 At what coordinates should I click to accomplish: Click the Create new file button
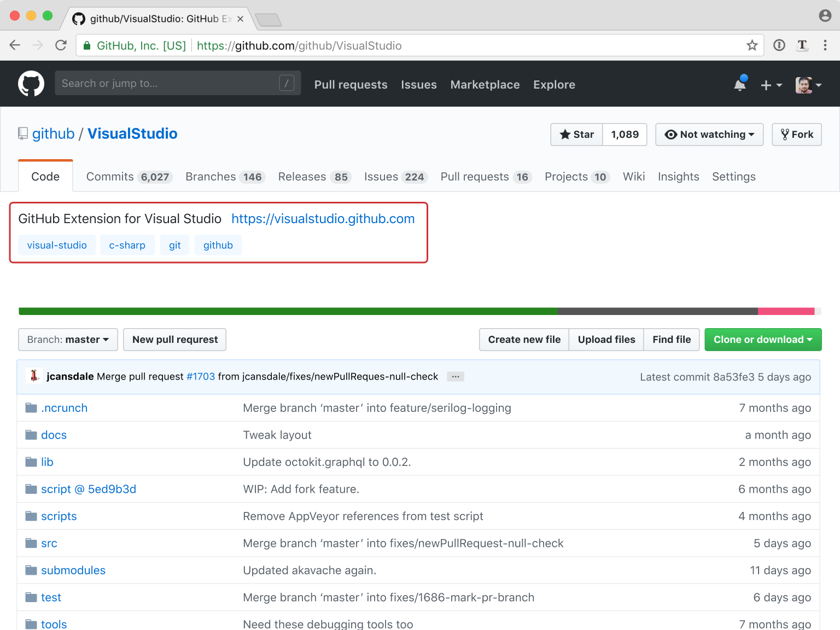coord(524,340)
